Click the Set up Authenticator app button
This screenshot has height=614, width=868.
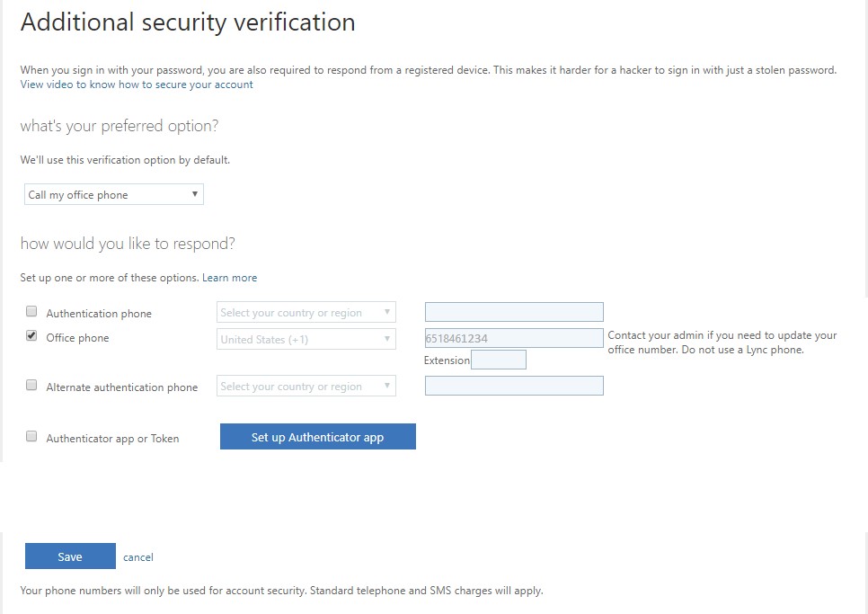click(x=317, y=437)
